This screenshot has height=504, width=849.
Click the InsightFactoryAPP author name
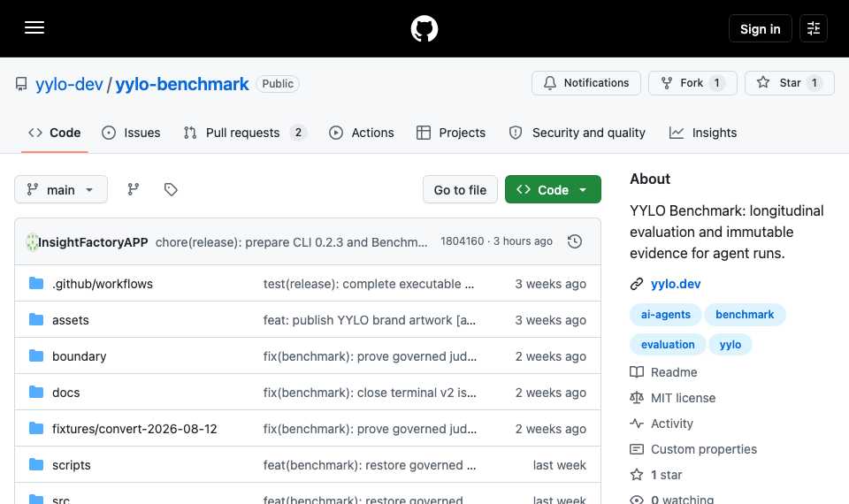[x=93, y=242]
